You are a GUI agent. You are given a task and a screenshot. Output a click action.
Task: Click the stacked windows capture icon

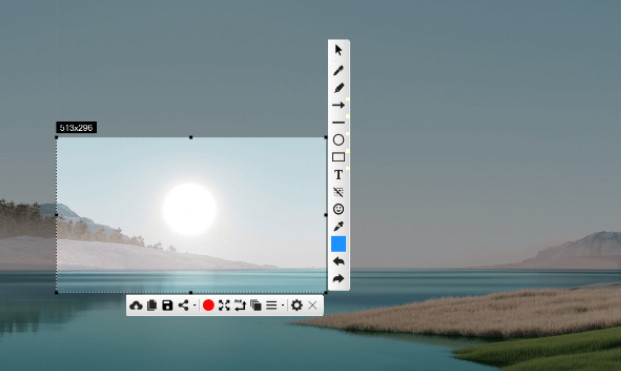tap(256, 305)
